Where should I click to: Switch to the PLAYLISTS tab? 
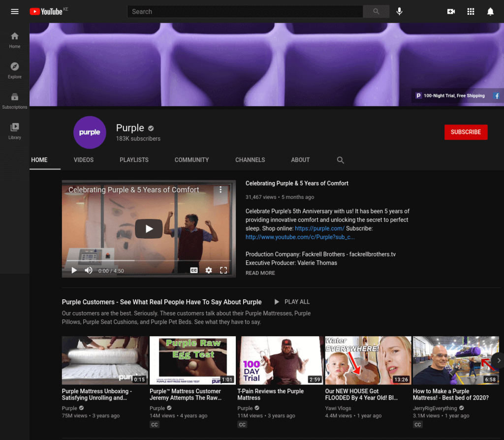pos(134,160)
